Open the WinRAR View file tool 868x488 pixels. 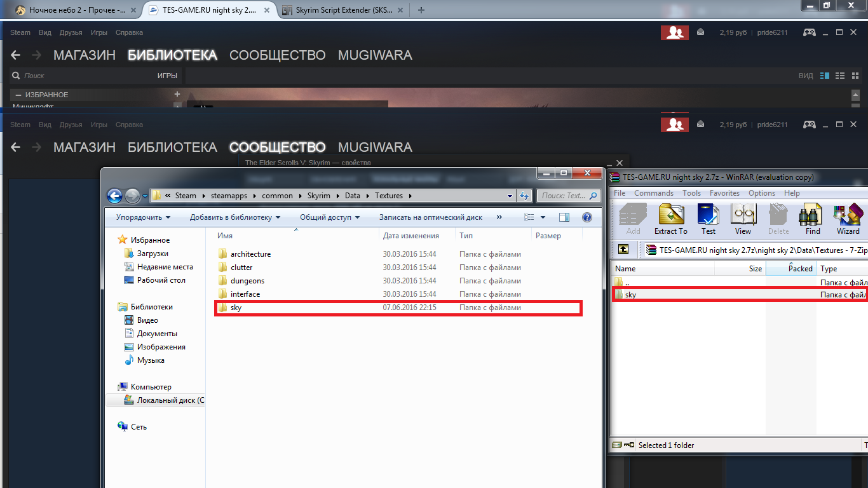(743, 219)
